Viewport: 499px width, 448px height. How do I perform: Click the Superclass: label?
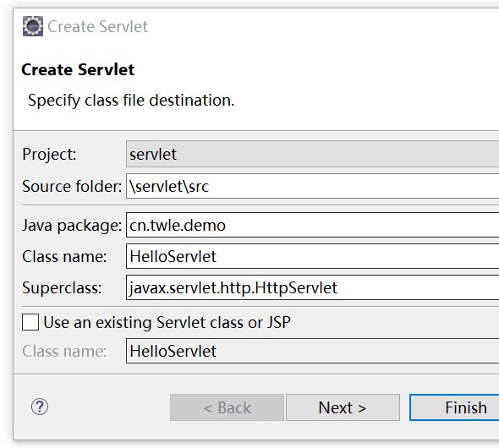(62, 288)
